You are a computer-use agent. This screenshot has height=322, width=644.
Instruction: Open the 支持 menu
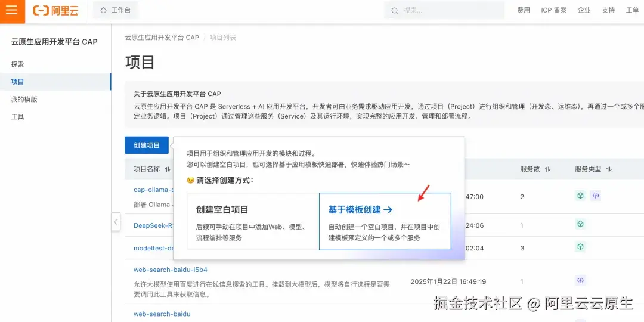pos(608,10)
